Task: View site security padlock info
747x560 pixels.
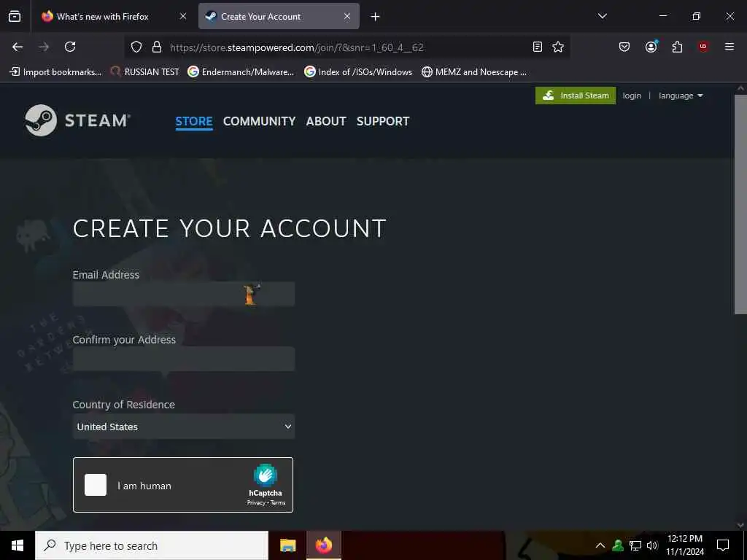Action: (x=157, y=47)
